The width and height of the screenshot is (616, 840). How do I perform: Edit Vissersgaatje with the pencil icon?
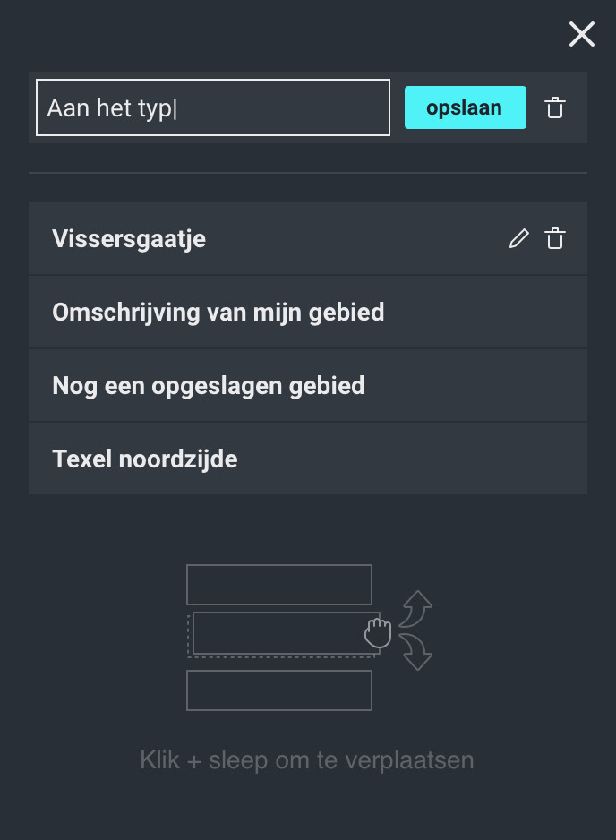click(x=518, y=239)
